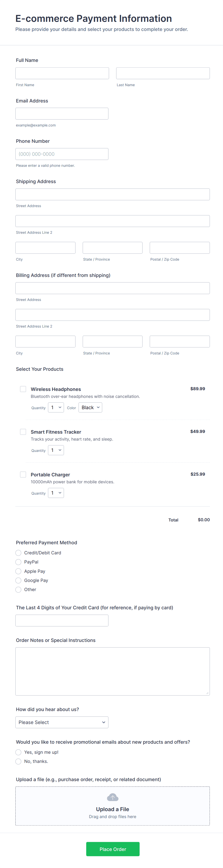
Task: Click the Order Notes text area
Action: point(112,671)
